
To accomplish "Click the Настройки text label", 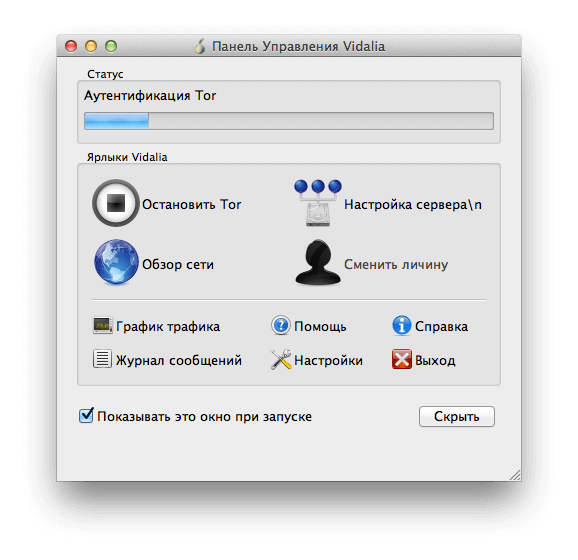I will click(x=328, y=360).
